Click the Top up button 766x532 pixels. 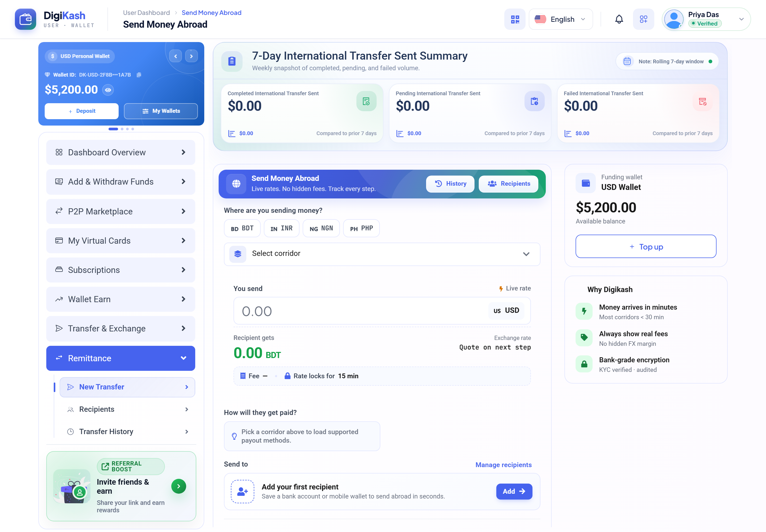646,247
